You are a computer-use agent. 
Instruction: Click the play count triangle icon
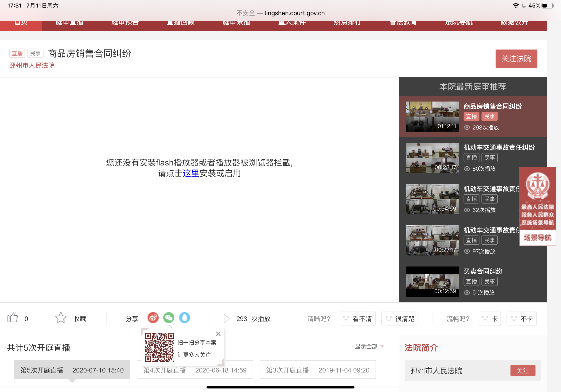click(226, 318)
